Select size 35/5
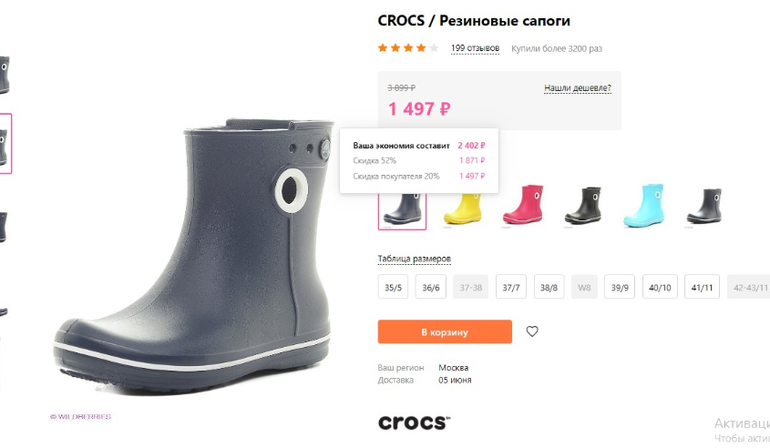The image size is (770, 448). click(393, 287)
